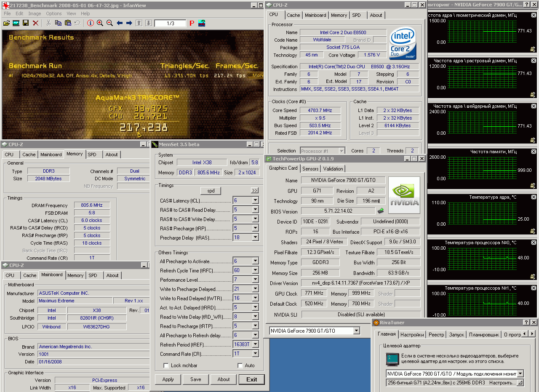Click the 1/3 page number field

coord(171,23)
